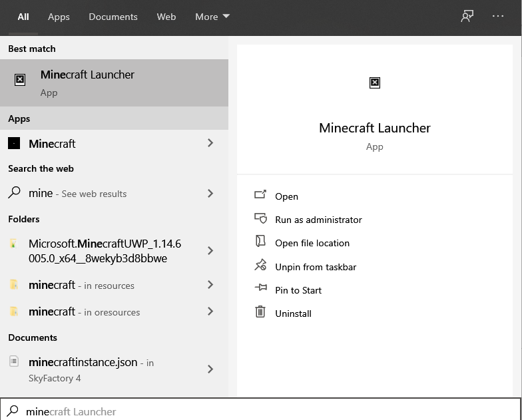Select the Minecraft Launcher best match result
Image resolution: width=522 pixels, height=420 pixels.
coord(115,83)
